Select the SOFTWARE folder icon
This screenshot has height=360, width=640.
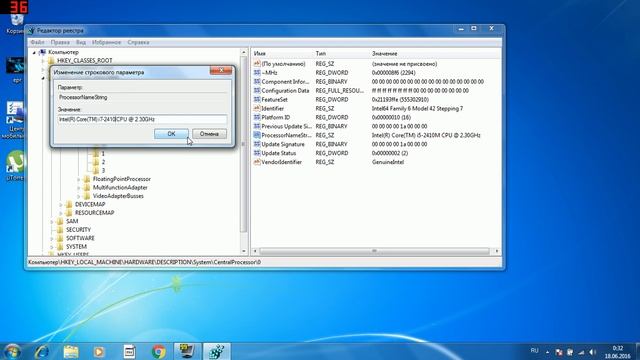(60, 238)
